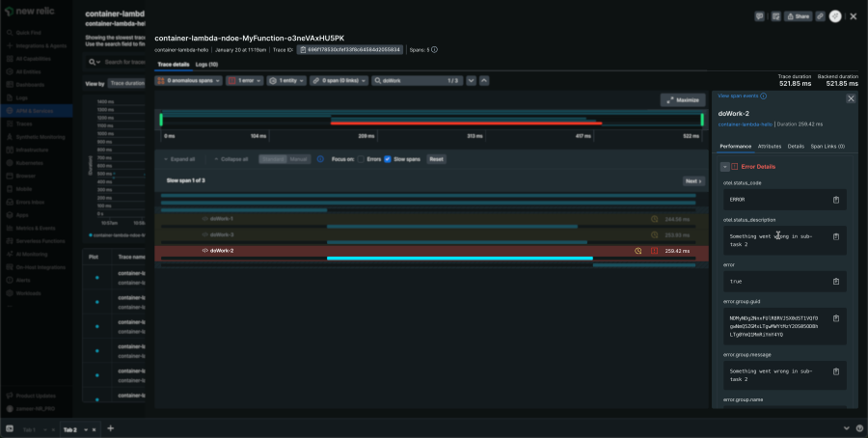Enable the Errors focus checkbox
The image size is (868, 438).
(x=361, y=159)
